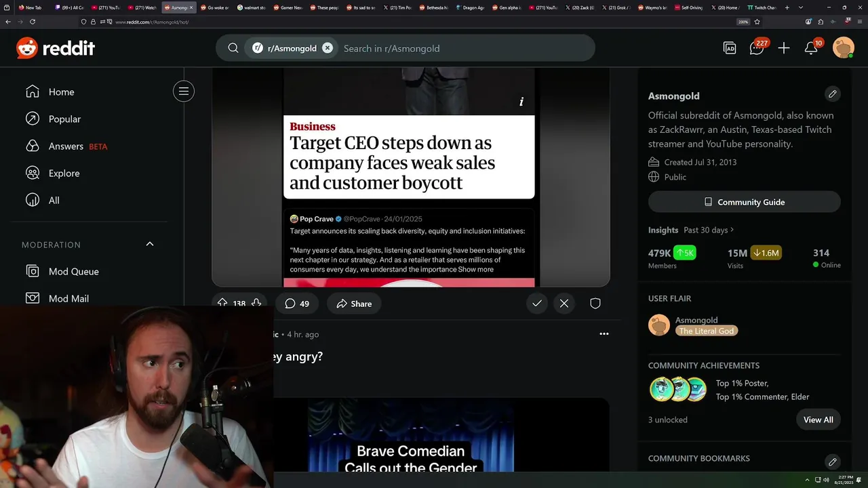Viewport: 868px width, 488px height.
Task: Open the Target CEO headline image
Action: coord(409,157)
